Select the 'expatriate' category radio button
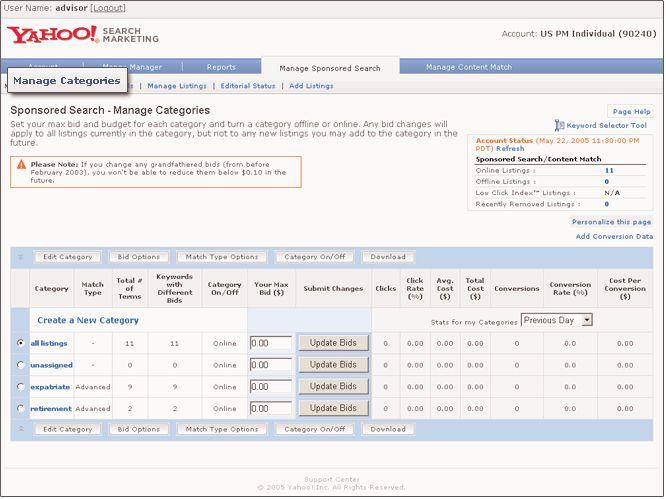This screenshot has height=499, width=666. [x=21, y=386]
